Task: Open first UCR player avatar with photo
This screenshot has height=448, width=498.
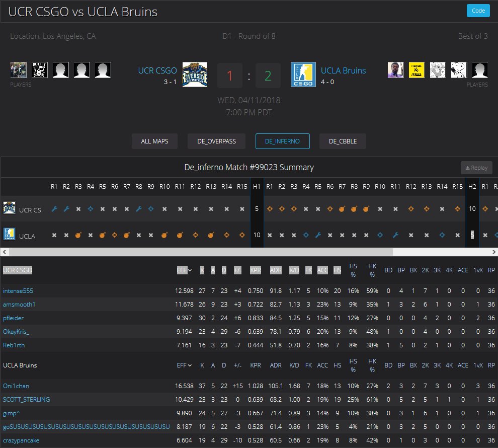Action: coord(19,70)
